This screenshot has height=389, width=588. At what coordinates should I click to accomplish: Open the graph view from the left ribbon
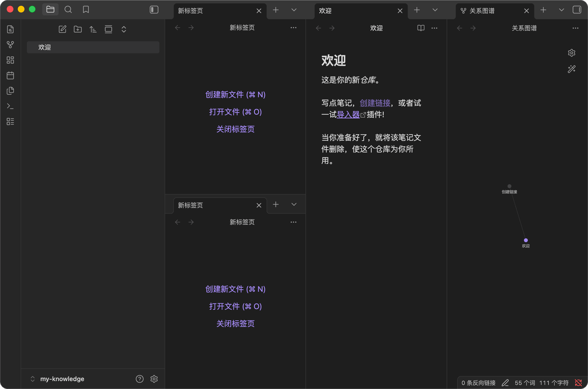pyautogui.click(x=10, y=45)
